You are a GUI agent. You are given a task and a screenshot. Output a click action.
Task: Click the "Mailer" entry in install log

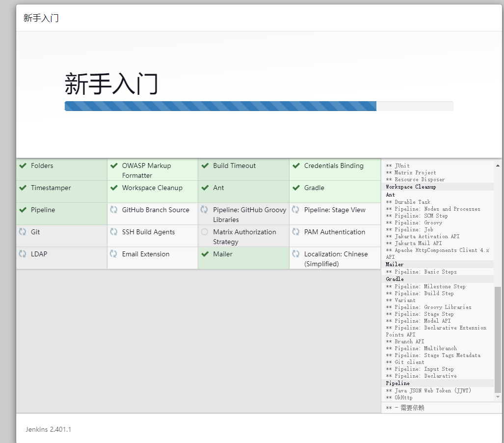pos(395,264)
